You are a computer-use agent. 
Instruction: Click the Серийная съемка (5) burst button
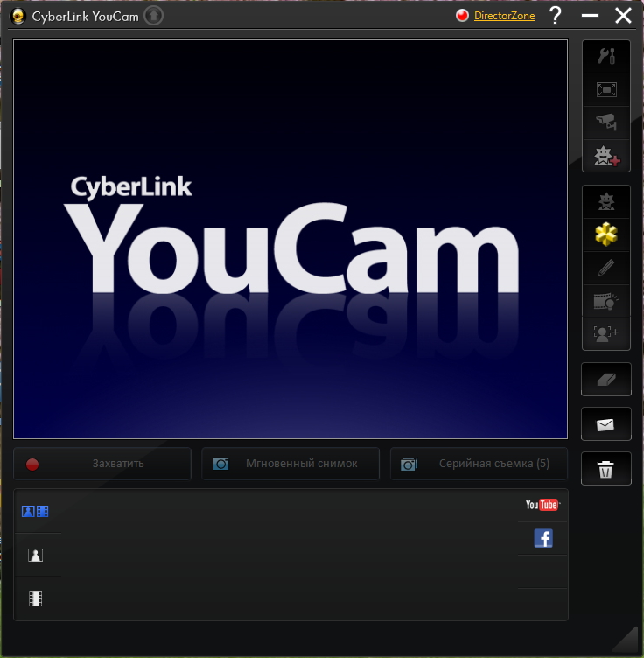pyautogui.click(x=479, y=464)
